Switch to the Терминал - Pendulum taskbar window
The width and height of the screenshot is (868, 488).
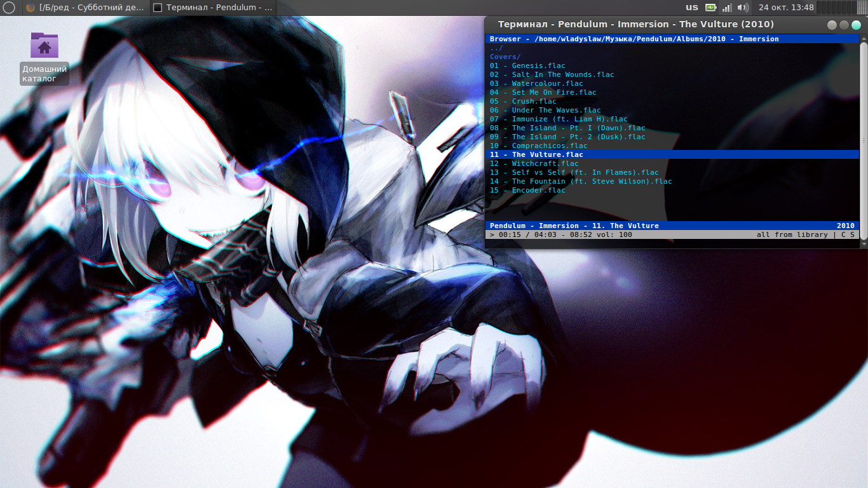tap(213, 8)
